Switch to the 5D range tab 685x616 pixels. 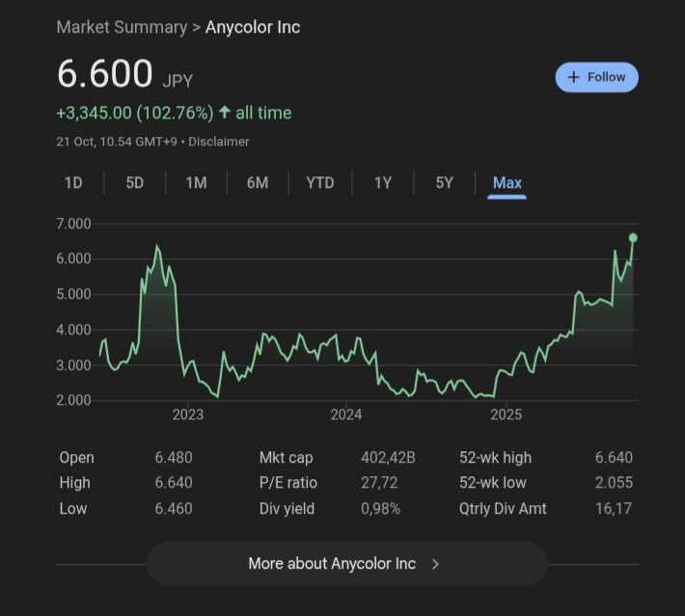134,182
